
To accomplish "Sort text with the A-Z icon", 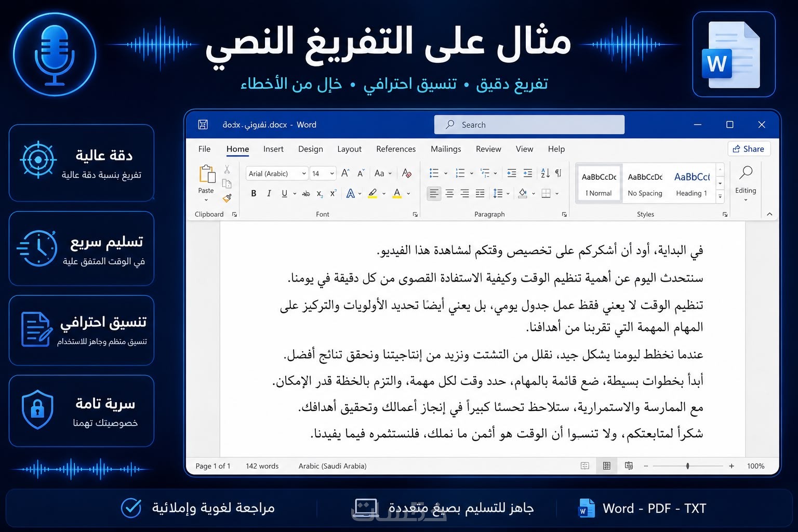I will (x=545, y=173).
